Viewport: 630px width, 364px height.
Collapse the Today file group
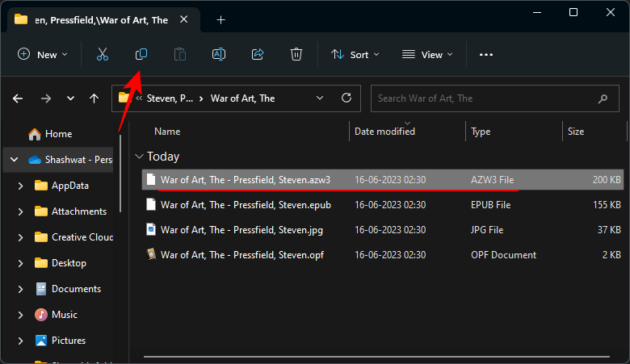point(139,157)
